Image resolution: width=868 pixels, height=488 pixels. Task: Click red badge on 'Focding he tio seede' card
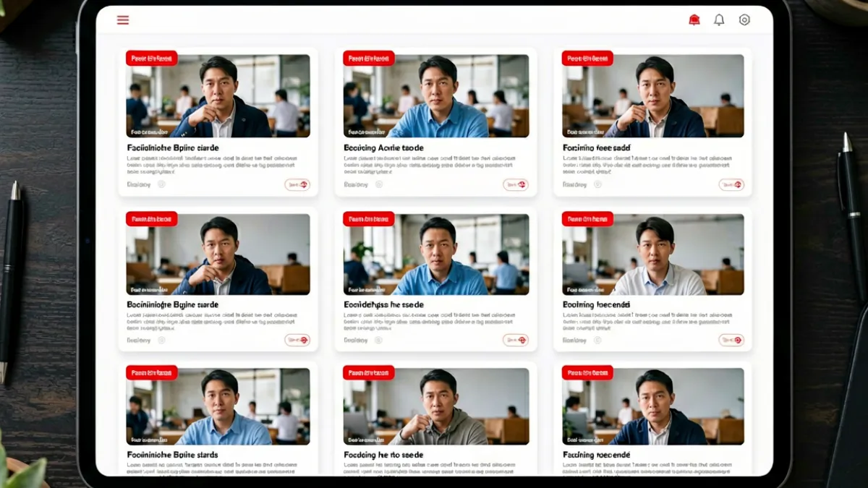368,372
